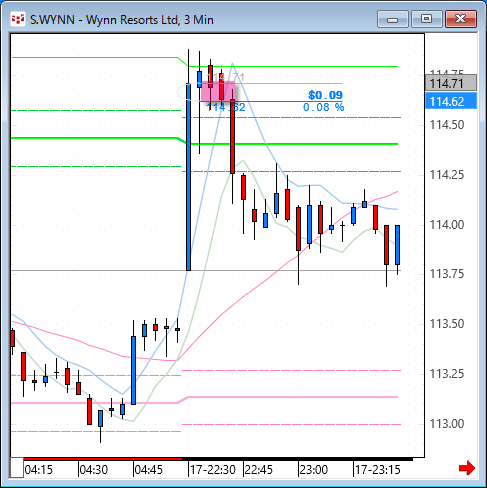Click the 114.62 blue price marker
487x488 pixels.
coord(451,101)
